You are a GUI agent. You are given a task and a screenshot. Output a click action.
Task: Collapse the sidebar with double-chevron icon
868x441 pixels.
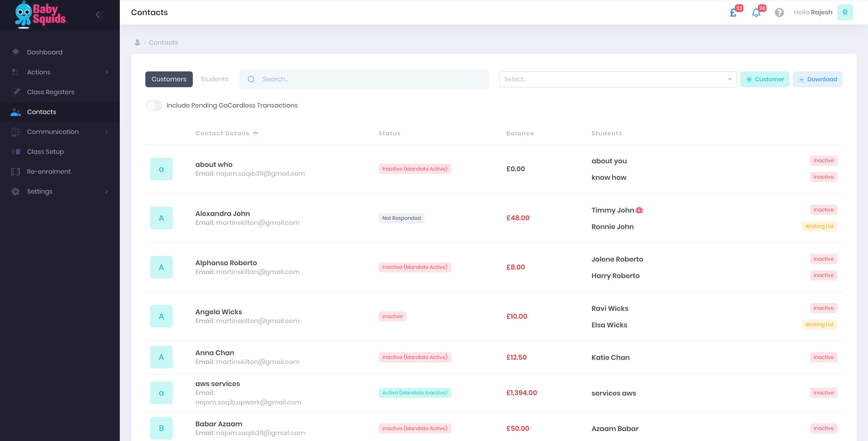(99, 14)
